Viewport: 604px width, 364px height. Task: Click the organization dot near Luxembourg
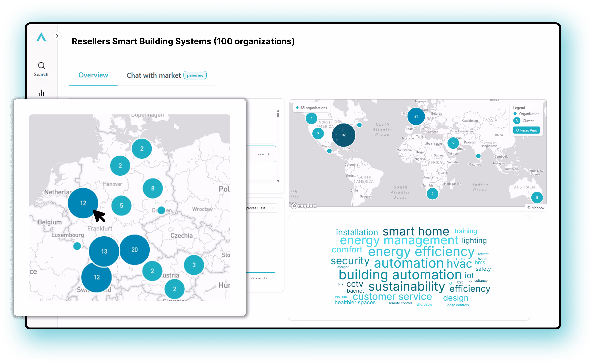(x=77, y=246)
